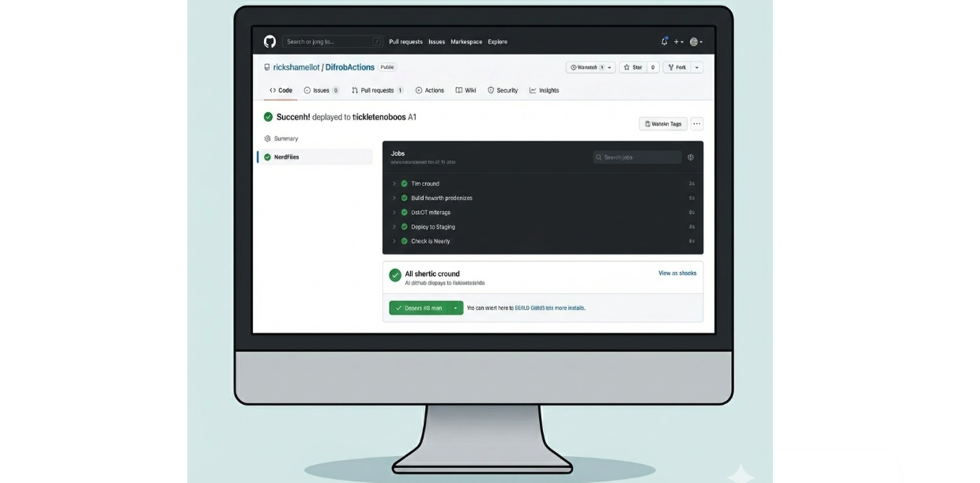Click the Summary icon in the sidebar

267,139
